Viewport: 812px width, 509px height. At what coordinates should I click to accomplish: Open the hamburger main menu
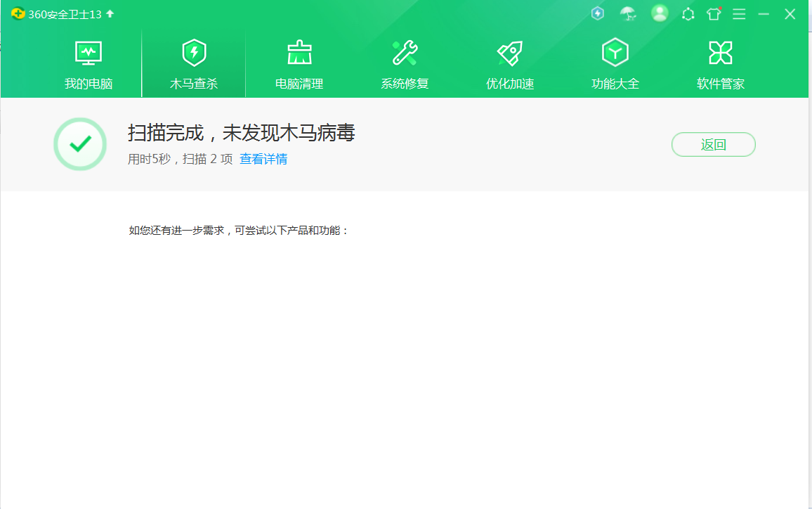pyautogui.click(x=739, y=14)
